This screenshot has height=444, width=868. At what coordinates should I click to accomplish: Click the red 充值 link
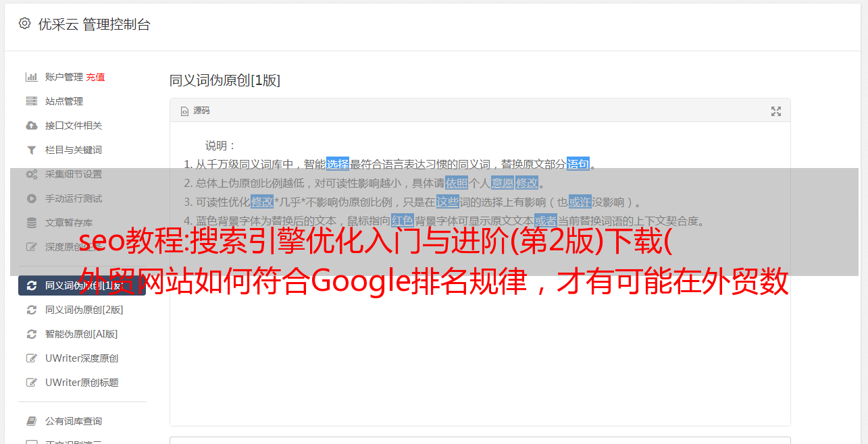coord(95,77)
